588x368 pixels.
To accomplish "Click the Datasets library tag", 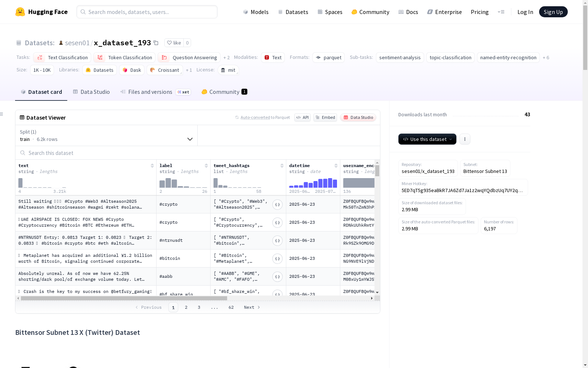I will click(100, 70).
